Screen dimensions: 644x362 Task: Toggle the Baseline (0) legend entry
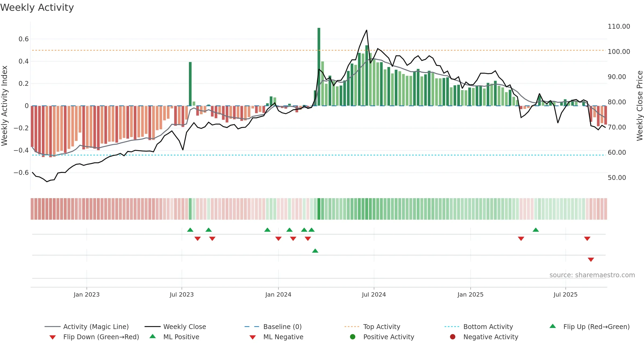pos(273,327)
